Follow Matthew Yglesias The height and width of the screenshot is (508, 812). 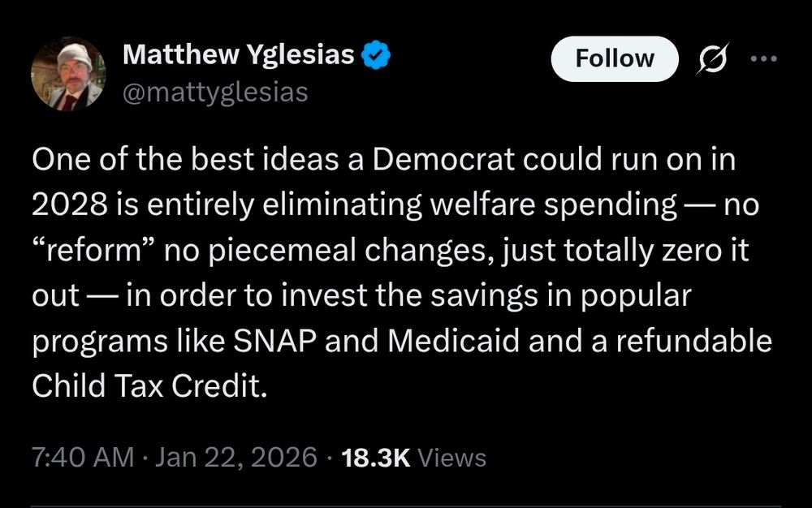614,58
